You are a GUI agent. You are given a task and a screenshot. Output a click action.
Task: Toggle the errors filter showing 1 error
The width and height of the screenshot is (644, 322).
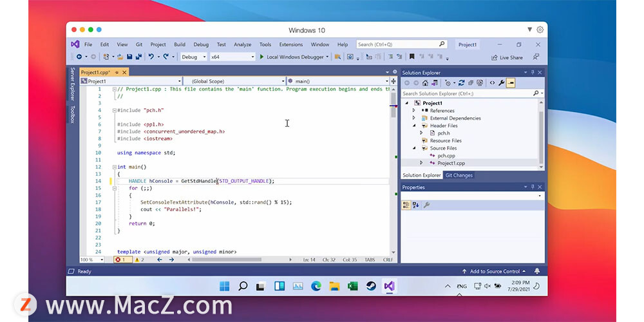123,260
